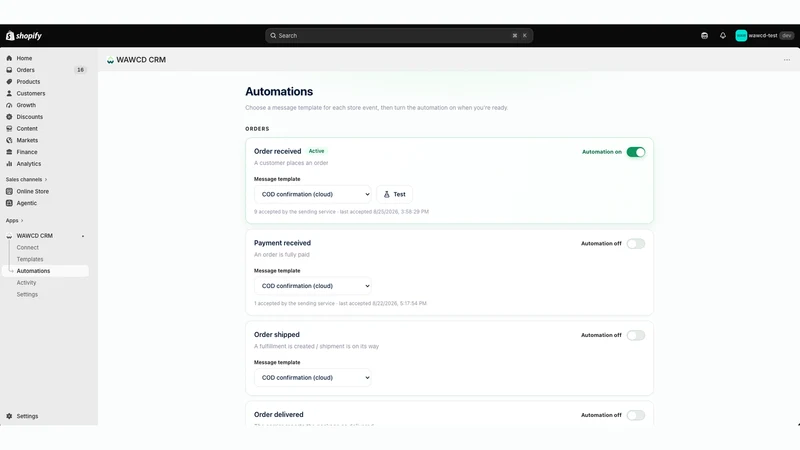This screenshot has height=450, width=800.
Task: Click the 'Order received' card title
Action: 278,152
